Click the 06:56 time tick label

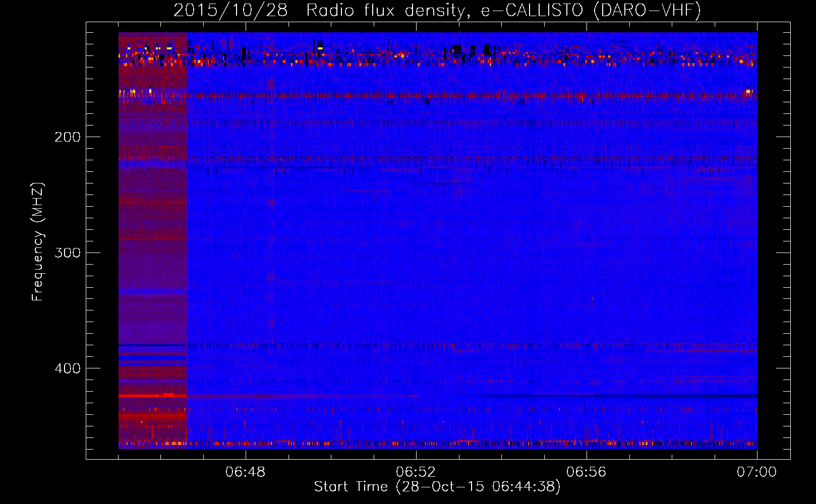[x=587, y=472]
